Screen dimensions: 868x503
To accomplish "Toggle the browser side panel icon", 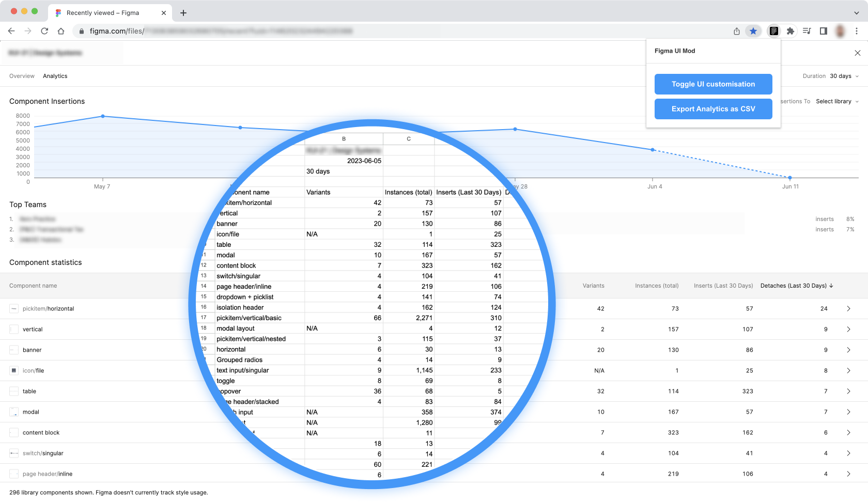I will click(824, 31).
